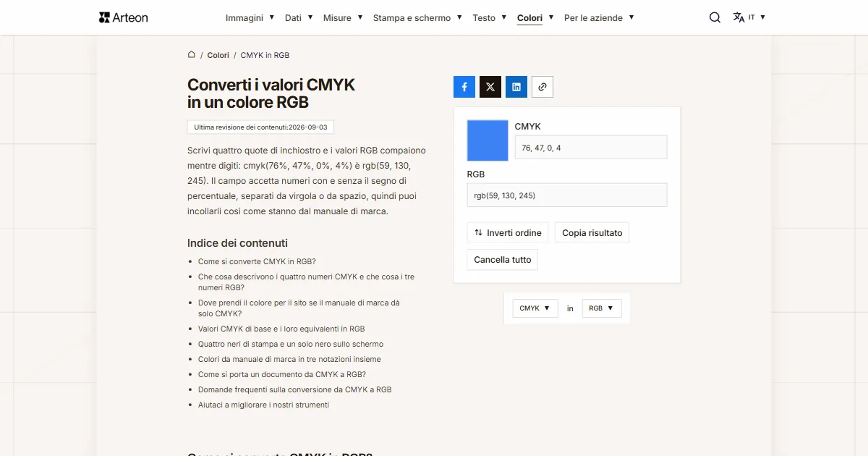Open 'Dove prendi il colore per il sito' link

[x=299, y=308]
